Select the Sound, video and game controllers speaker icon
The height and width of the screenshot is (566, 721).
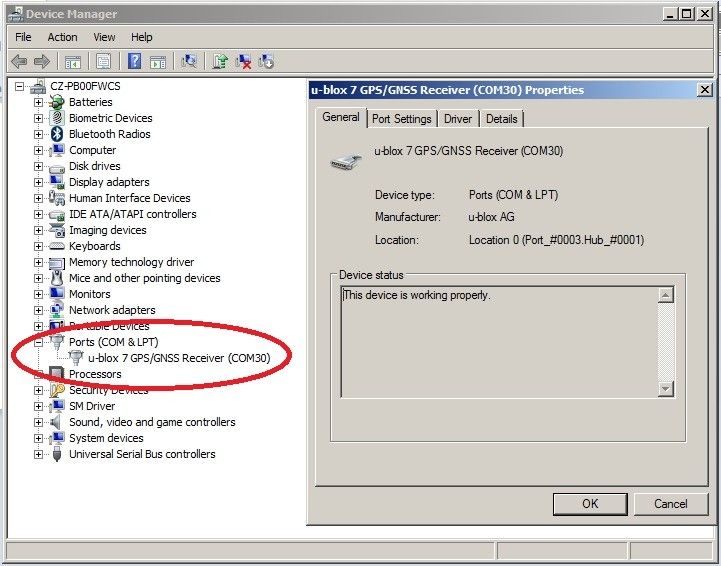tap(56, 422)
